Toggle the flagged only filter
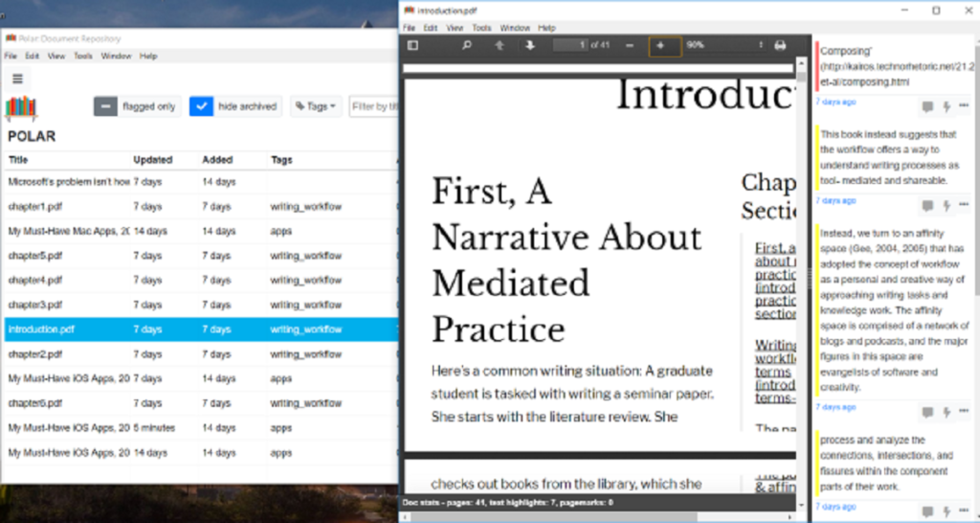 click(105, 106)
